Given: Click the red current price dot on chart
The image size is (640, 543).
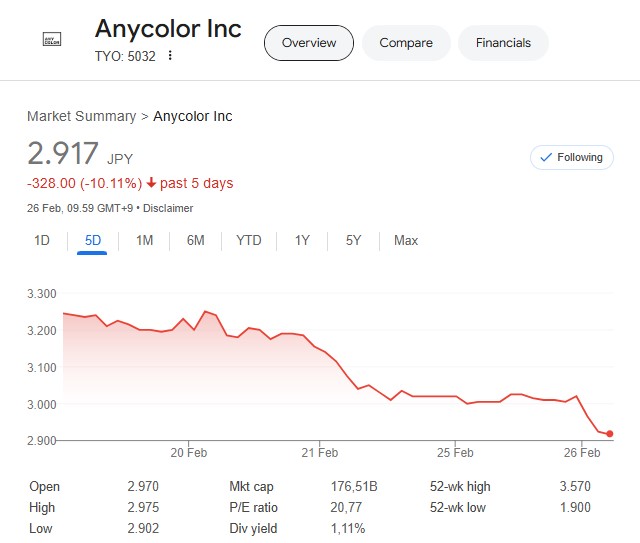Looking at the screenshot, I should [x=609, y=434].
